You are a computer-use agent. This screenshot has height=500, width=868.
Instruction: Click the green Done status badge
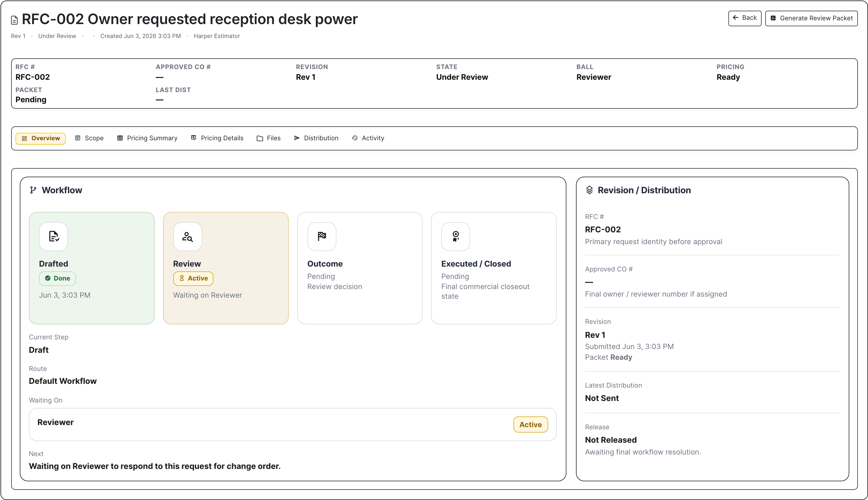click(x=57, y=278)
